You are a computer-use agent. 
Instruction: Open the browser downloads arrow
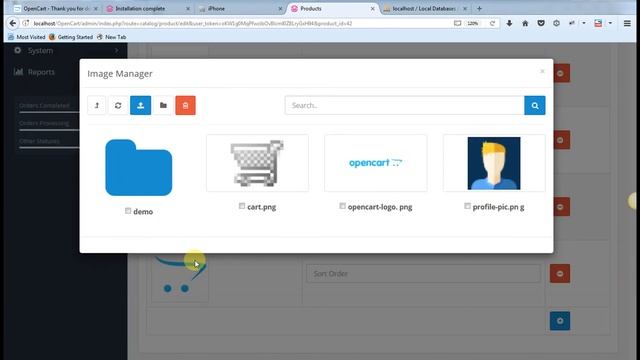pyautogui.click(x=509, y=23)
